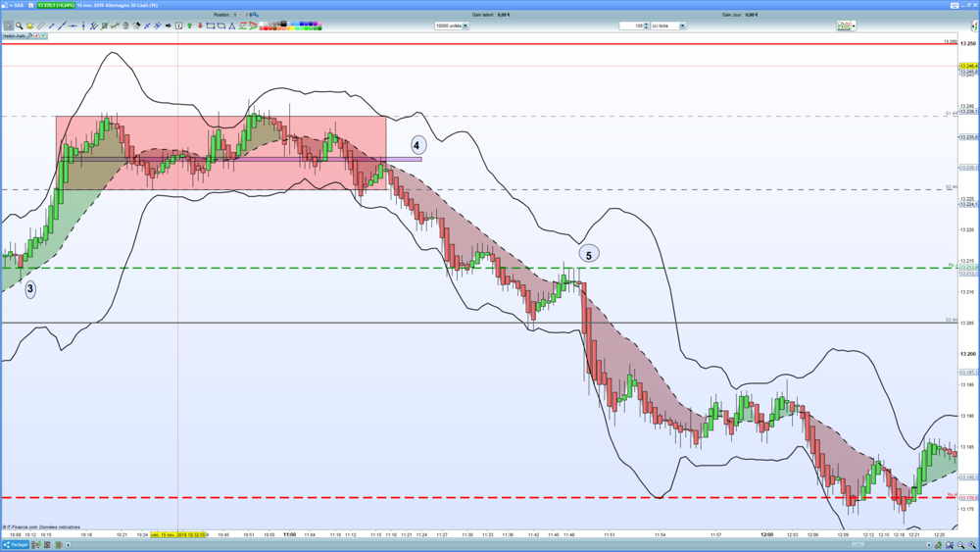Click the chart style thumbnail icon
The image size is (980, 552).
click(x=844, y=25)
